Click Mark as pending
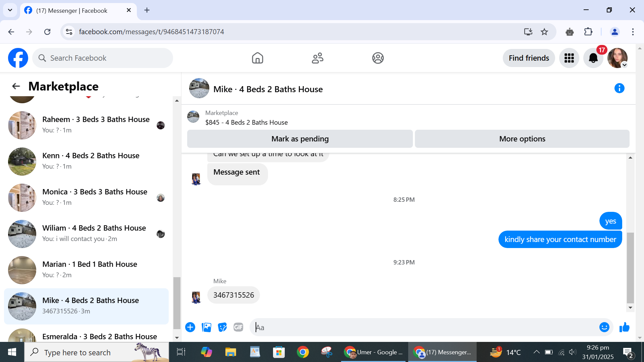The image size is (644, 362). (x=300, y=139)
